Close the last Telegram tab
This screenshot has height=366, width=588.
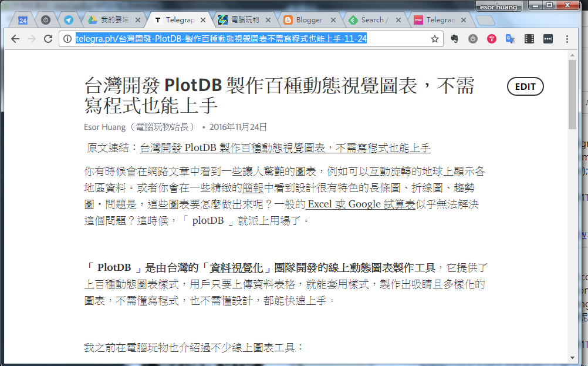point(464,21)
